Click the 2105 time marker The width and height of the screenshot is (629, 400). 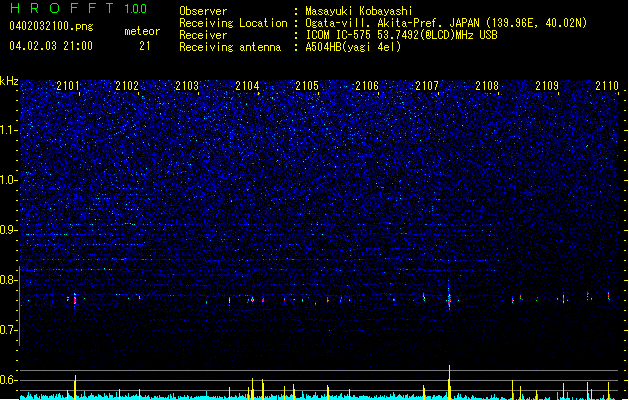pos(307,85)
